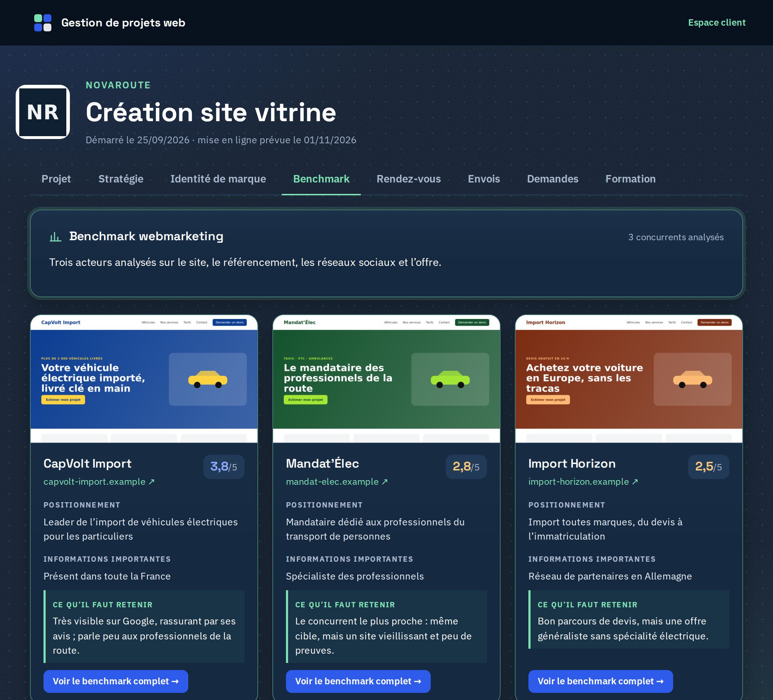Open the Import Horizon site screenshot thumbnail

tap(629, 379)
